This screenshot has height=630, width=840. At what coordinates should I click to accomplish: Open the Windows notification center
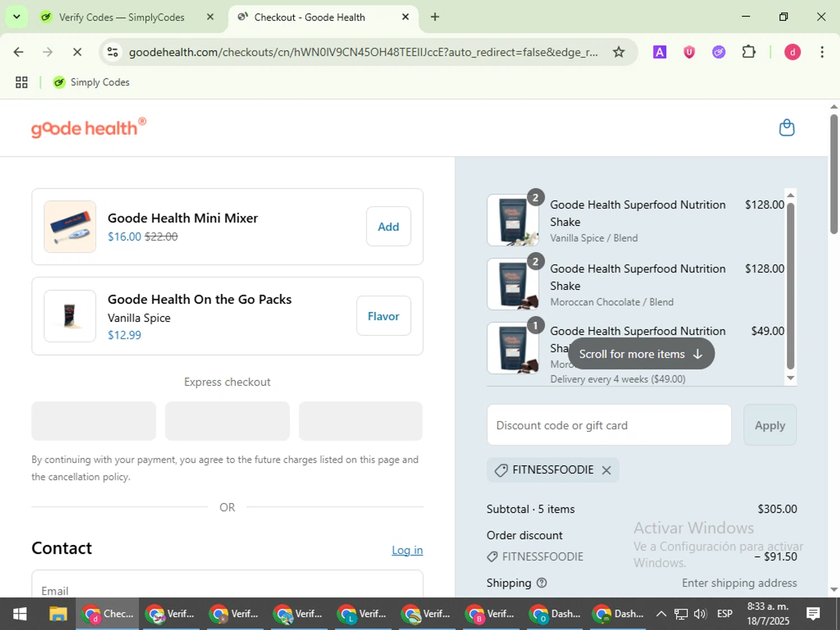(813, 614)
